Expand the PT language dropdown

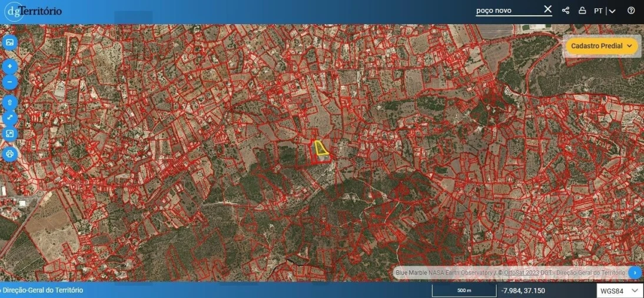pyautogui.click(x=605, y=11)
